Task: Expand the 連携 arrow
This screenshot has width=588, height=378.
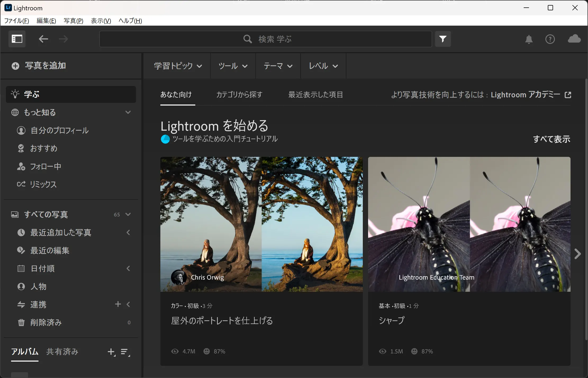Action: tap(128, 304)
